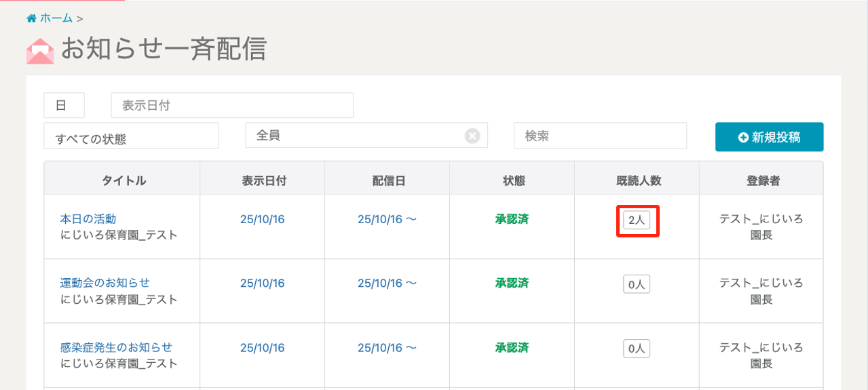The width and height of the screenshot is (868, 390).
Task: Open the 運動会のお知らせ notice link
Action: pyautogui.click(x=105, y=283)
